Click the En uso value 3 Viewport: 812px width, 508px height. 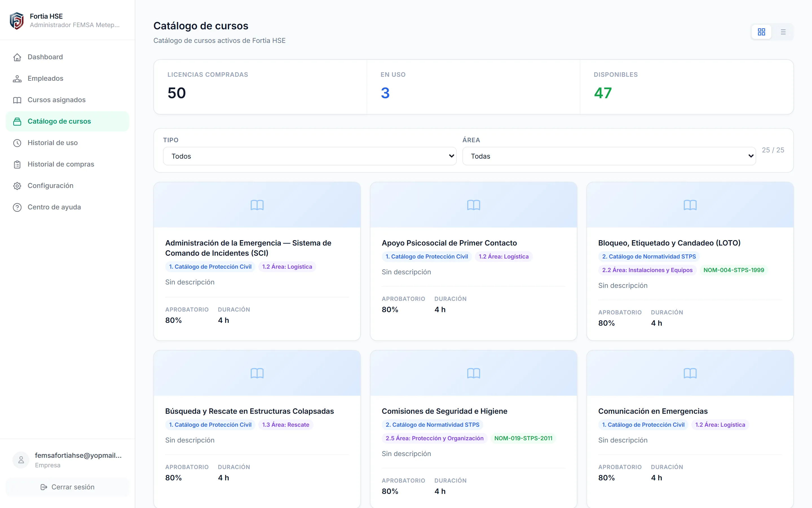coord(385,93)
